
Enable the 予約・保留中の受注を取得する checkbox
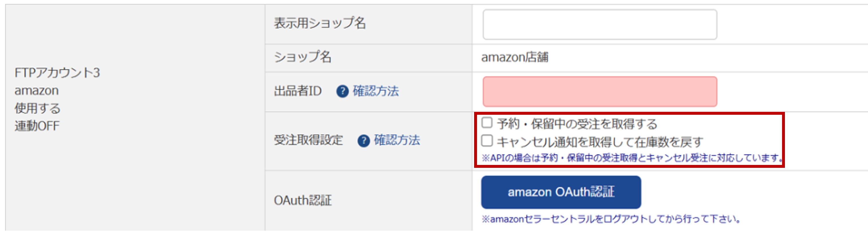(487, 123)
